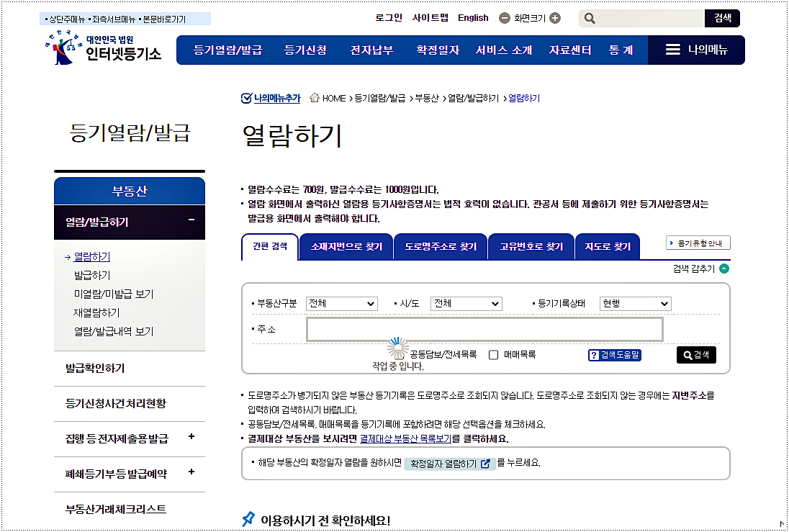The image size is (789, 532).
Task: Expand the 집행 등 전자제출용발급 section
Action: click(191, 437)
